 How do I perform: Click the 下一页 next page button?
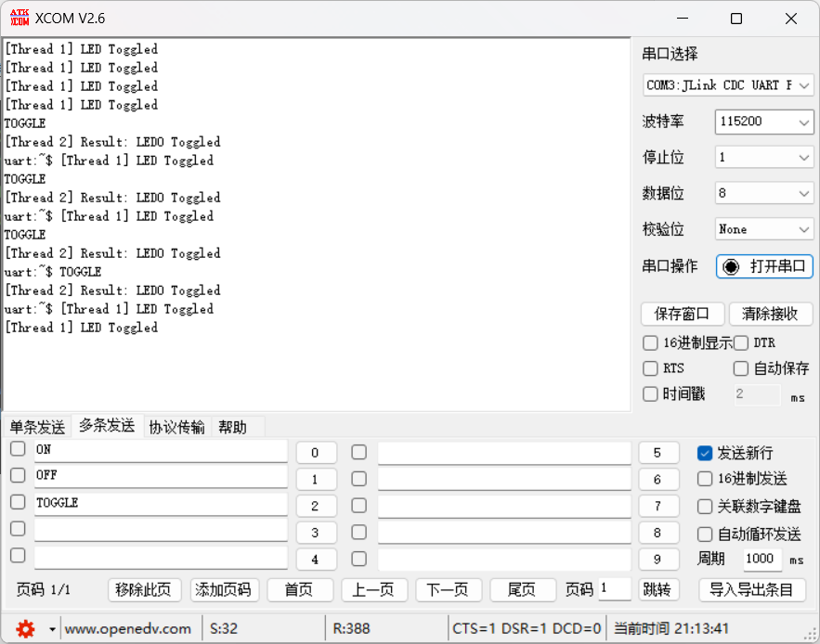click(x=449, y=590)
